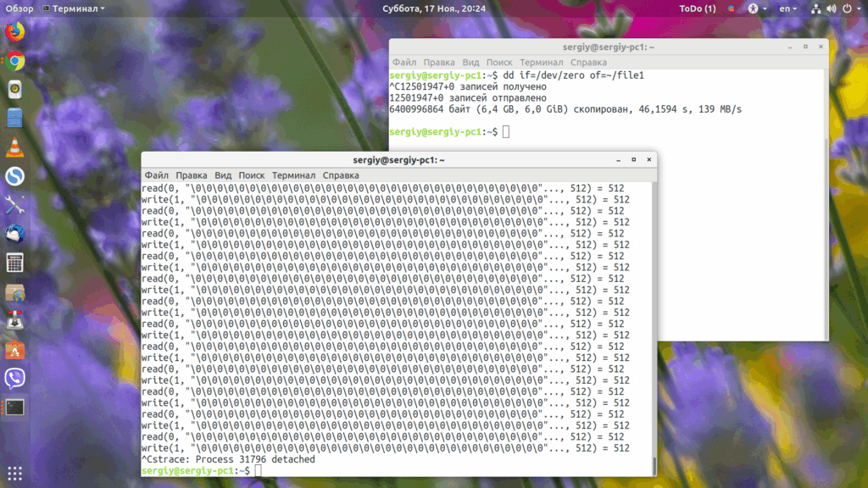Open the clock showing Суббота, 17 Ноя.
The height and width of the screenshot is (488, 868).
point(434,8)
